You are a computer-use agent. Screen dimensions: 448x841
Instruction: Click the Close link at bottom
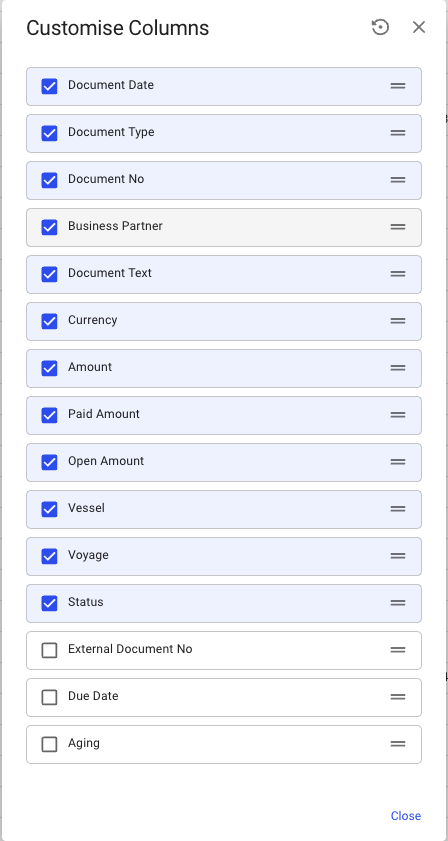pyautogui.click(x=406, y=815)
